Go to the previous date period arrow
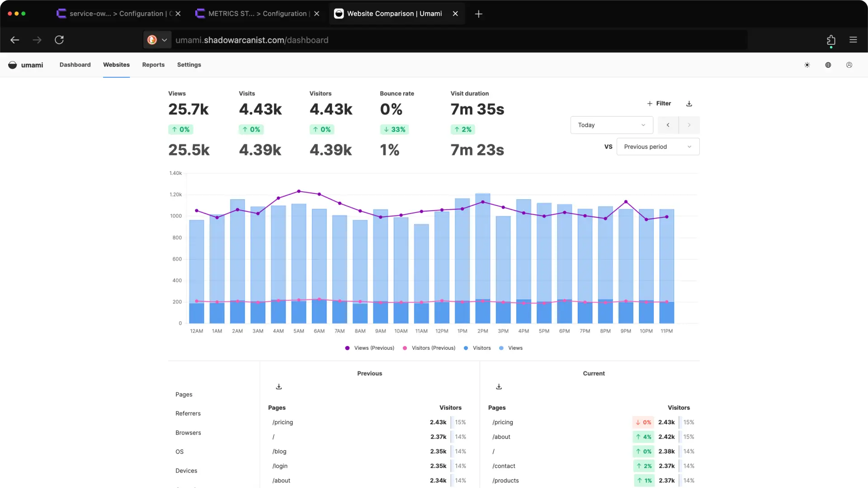The width and height of the screenshot is (868, 488). pos(668,125)
